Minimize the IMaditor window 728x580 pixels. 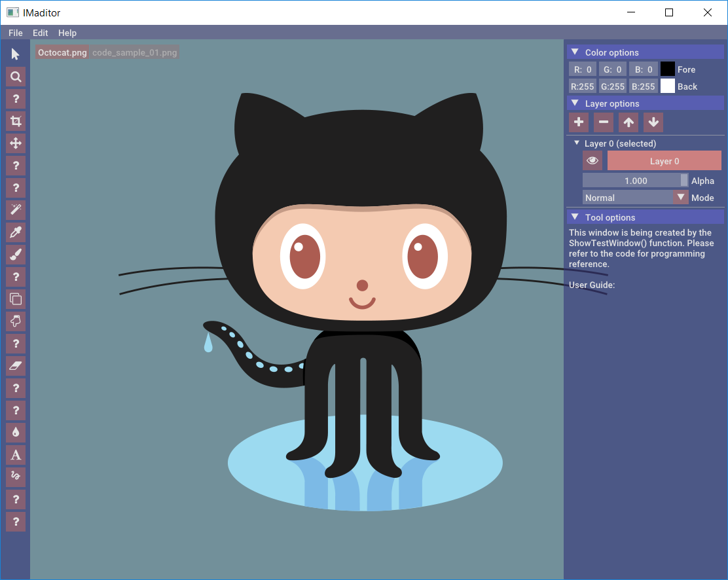pos(631,12)
